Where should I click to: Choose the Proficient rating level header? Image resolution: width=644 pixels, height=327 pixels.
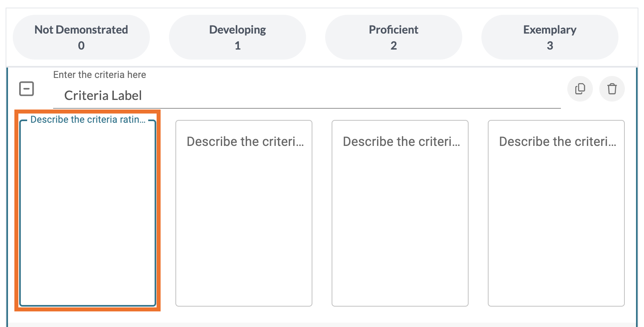(394, 37)
